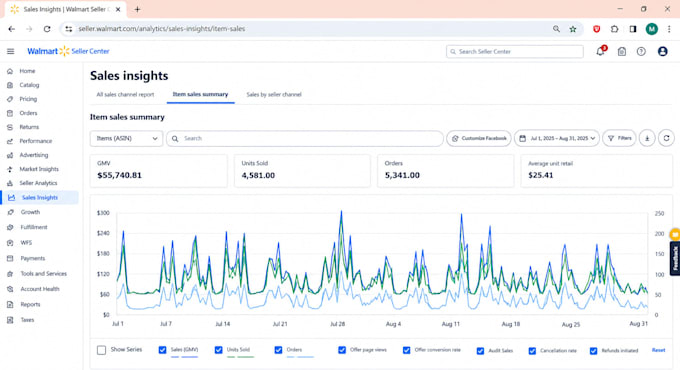Image resolution: width=680 pixels, height=370 pixels.
Task: Bookmark this page with the star icon
Action: [x=573, y=29]
